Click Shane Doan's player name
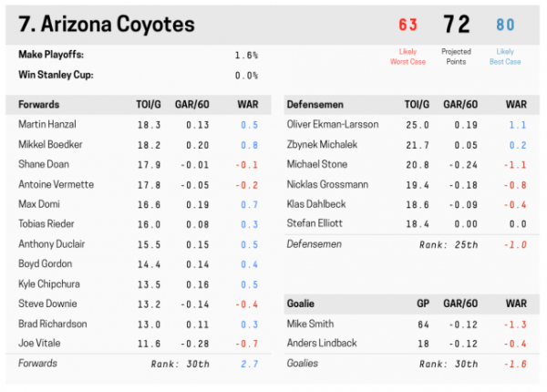 (45, 164)
